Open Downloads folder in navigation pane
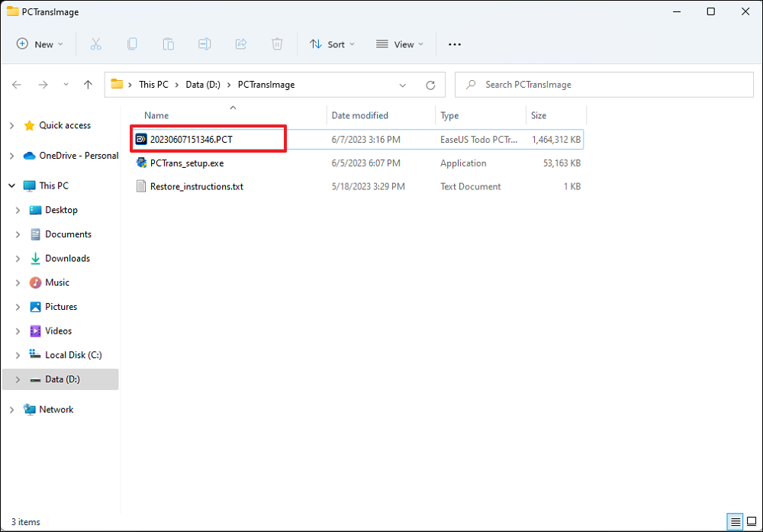This screenshot has height=532, width=763. click(67, 259)
